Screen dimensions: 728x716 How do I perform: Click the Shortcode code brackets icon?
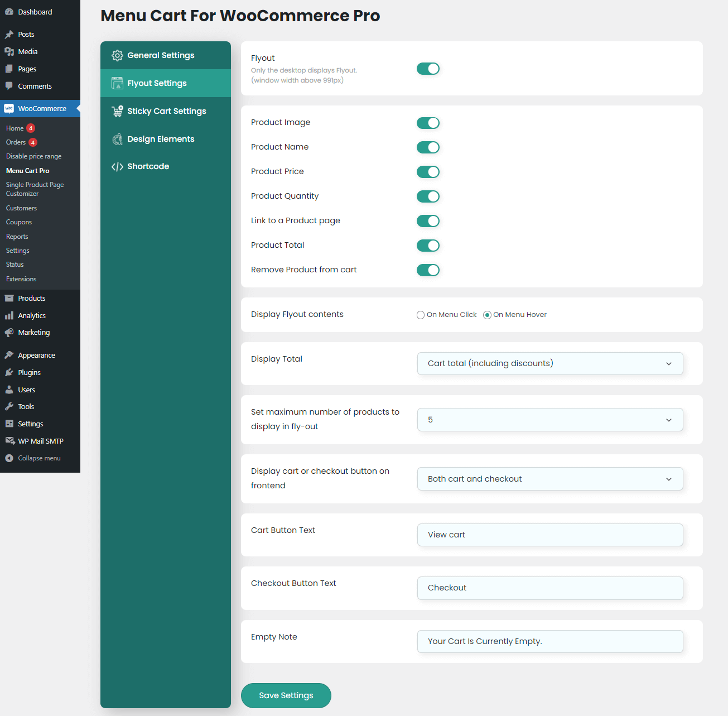[x=117, y=166]
